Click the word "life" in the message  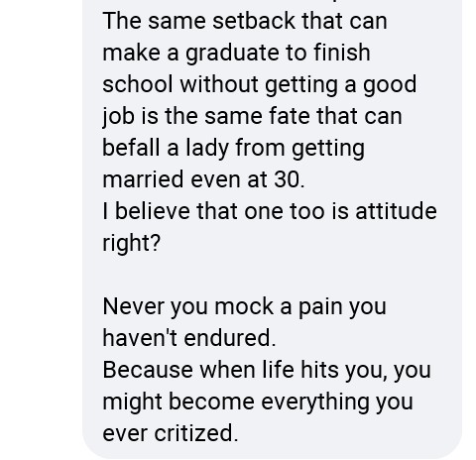pyautogui.click(x=278, y=370)
